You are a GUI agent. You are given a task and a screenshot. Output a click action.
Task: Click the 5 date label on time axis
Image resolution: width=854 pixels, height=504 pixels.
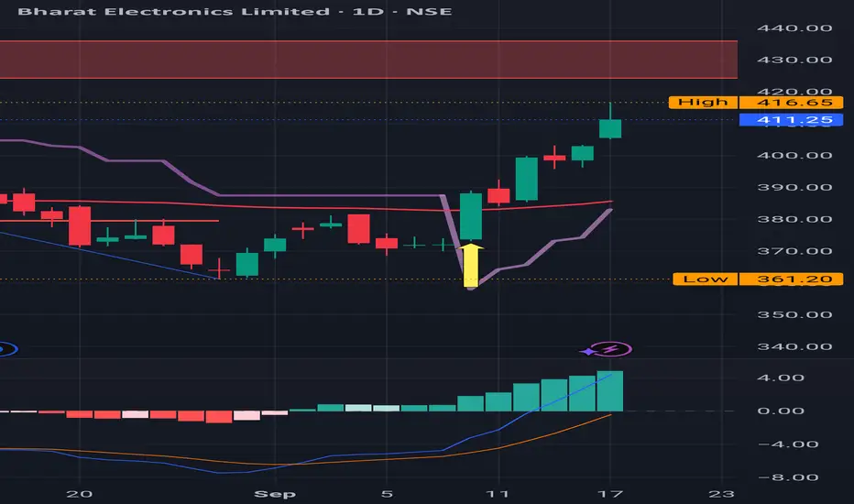pyautogui.click(x=387, y=494)
